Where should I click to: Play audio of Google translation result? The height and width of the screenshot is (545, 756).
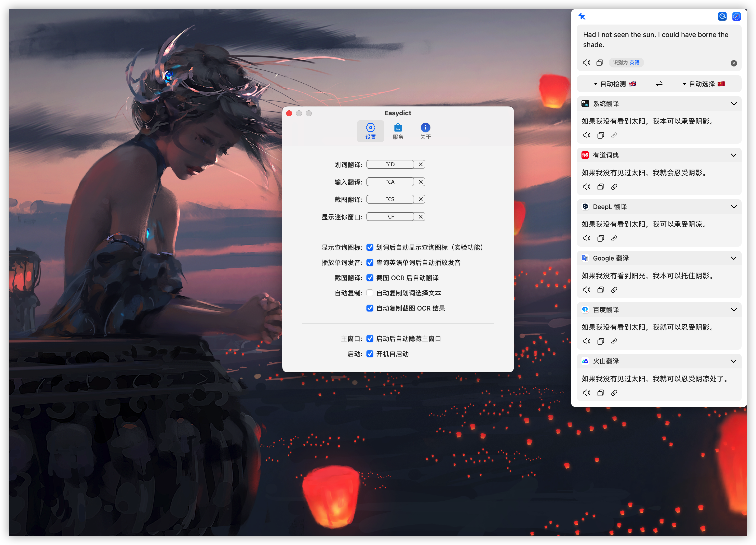(x=587, y=290)
